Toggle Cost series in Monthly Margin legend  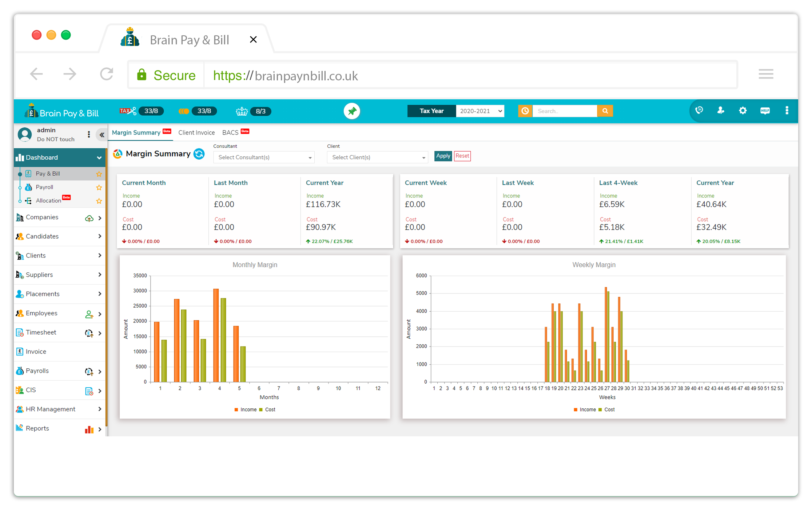point(267,409)
